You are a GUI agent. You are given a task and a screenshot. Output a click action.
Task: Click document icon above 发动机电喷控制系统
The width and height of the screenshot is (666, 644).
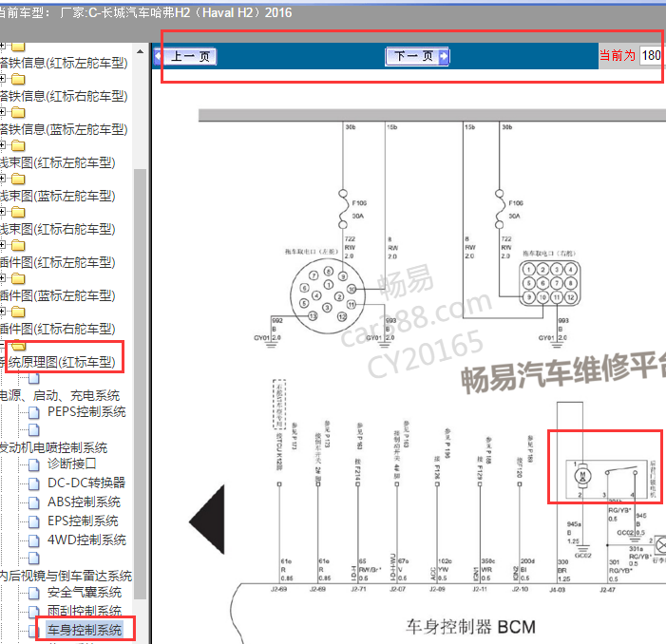point(34,430)
